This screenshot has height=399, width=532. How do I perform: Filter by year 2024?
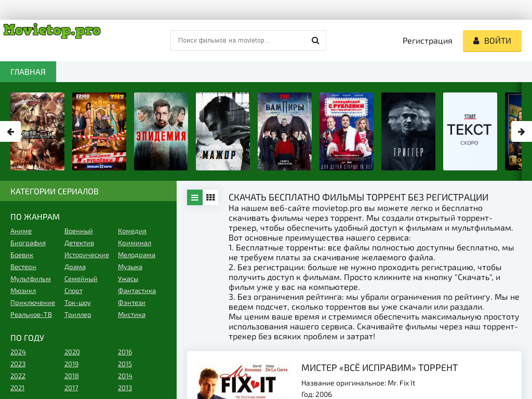(x=18, y=352)
